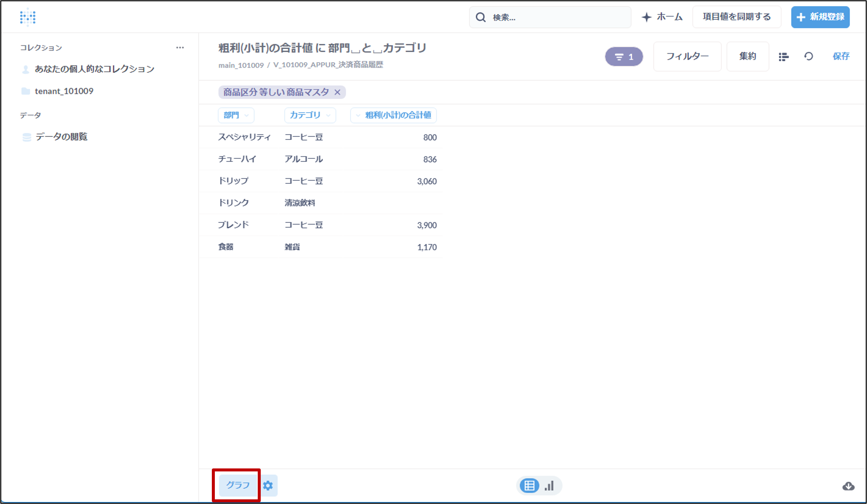Click the 新規登録 button
This screenshot has height=504, width=867.
pyautogui.click(x=820, y=17)
